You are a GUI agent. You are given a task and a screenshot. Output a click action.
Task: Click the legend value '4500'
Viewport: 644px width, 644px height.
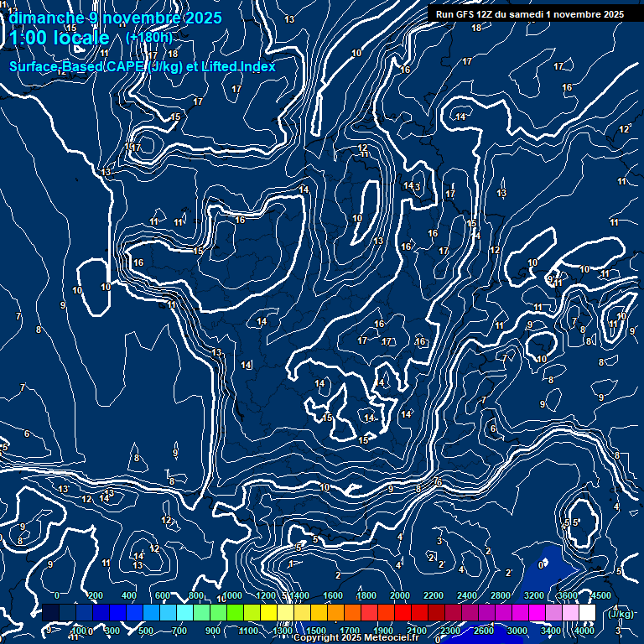click(x=601, y=595)
